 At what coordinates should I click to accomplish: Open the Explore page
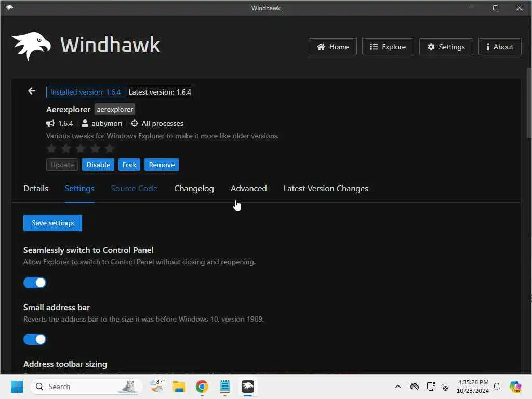pos(388,47)
